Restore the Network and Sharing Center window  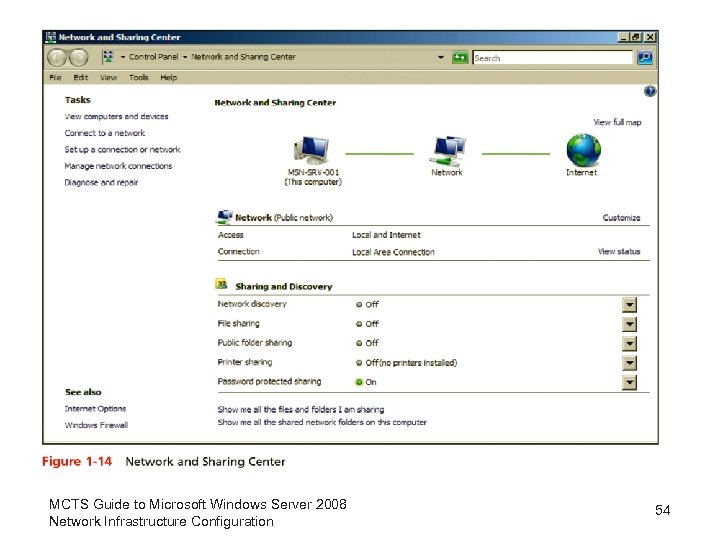(636, 37)
